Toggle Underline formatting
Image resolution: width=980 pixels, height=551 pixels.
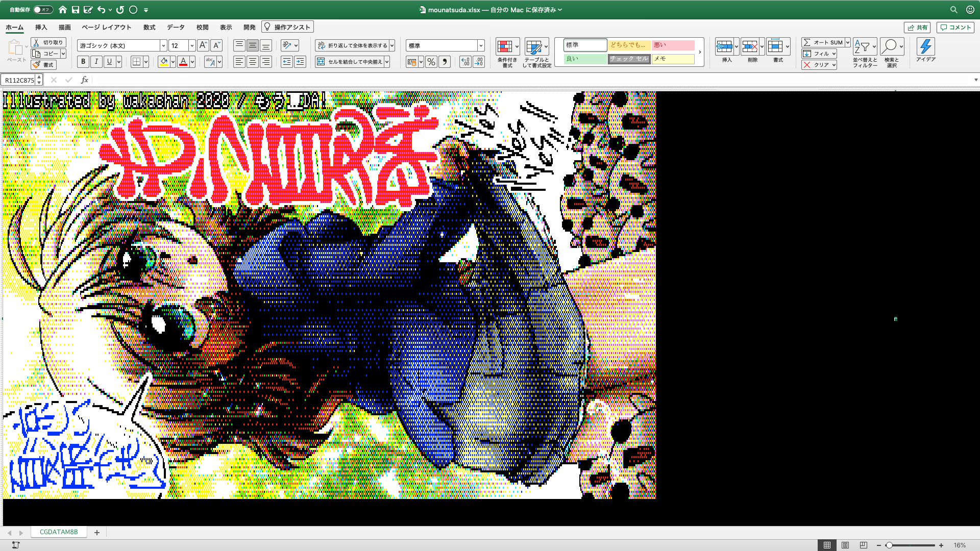click(x=109, y=62)
